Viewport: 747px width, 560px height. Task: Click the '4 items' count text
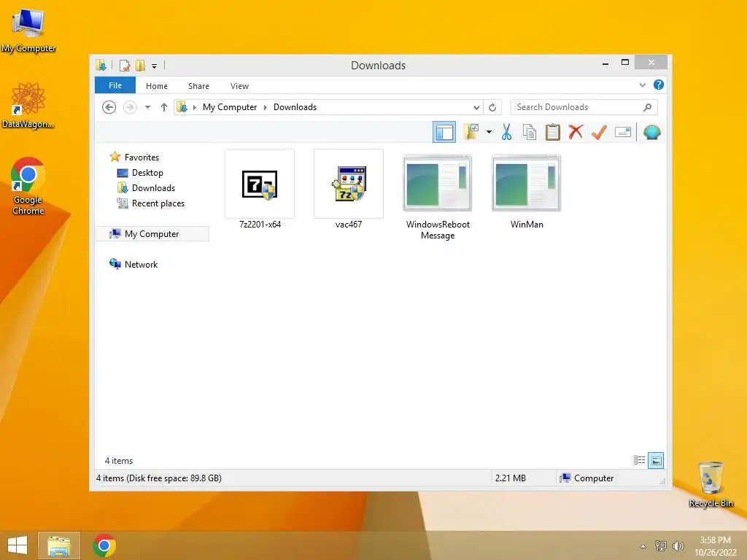pyautogui.click(x=119, y=461)
